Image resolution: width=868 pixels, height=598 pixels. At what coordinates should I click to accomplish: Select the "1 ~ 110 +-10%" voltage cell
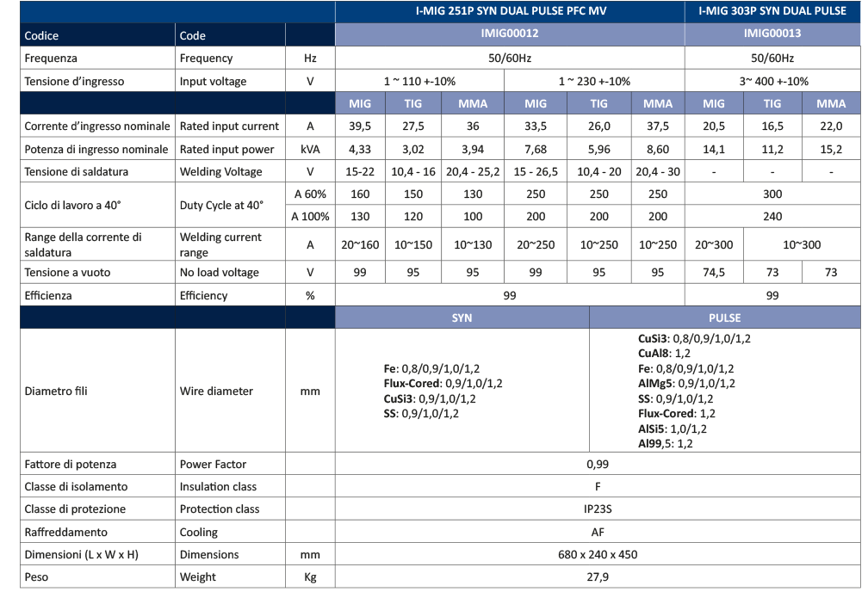click(419, 82)
